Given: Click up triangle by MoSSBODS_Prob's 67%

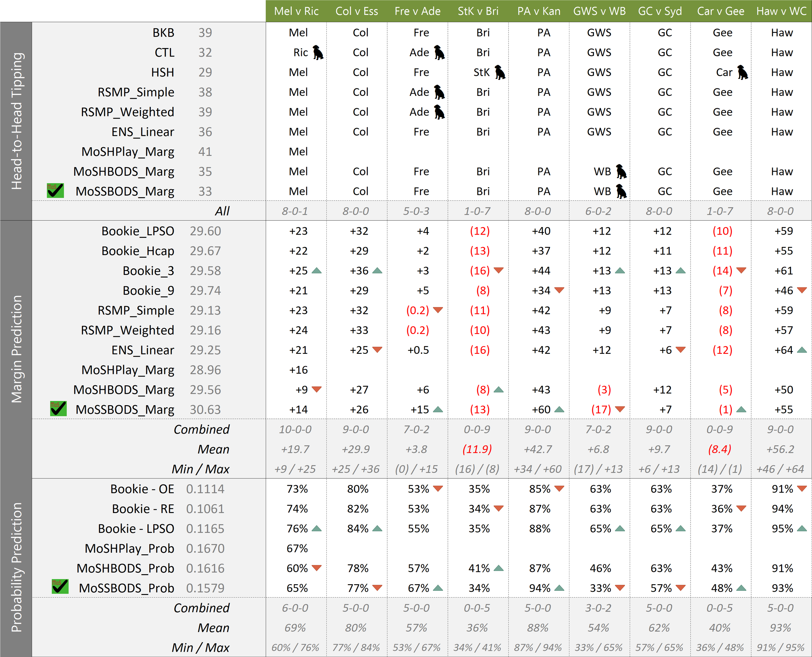Looking at the screenshot, I should 438,588.
